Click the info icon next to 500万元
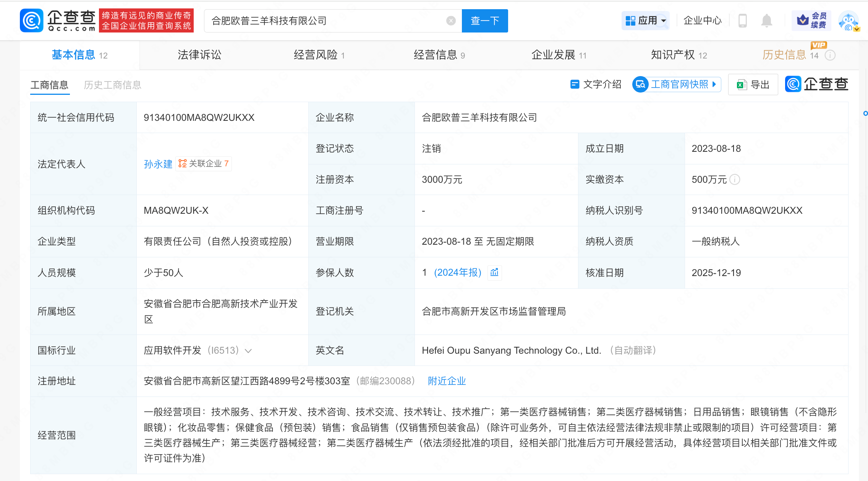 (735, 179)
